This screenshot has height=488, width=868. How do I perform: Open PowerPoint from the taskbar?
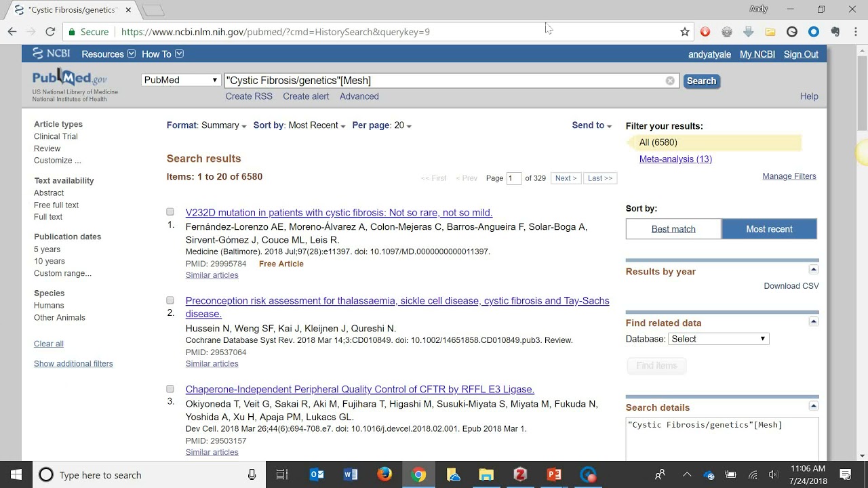554,475
